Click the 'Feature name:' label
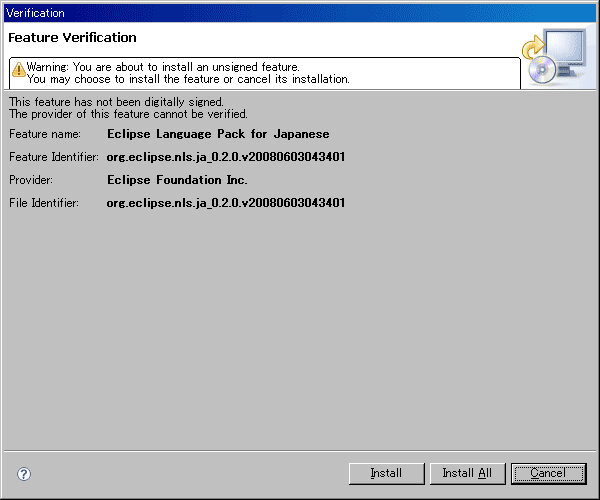The image size is (600, 500). click(x=45, y=134)
